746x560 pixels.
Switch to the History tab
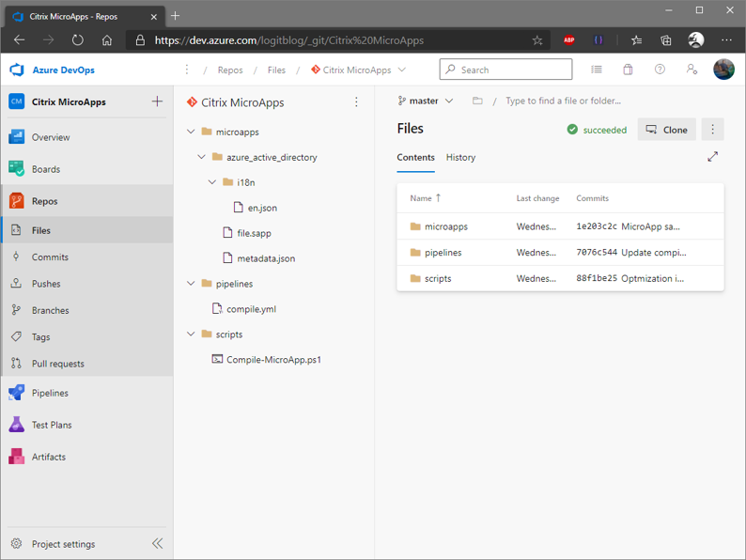tap(460, 158)
